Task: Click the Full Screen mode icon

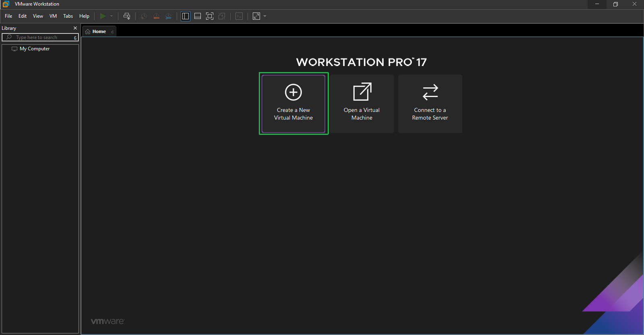Action: pos(210,16)
